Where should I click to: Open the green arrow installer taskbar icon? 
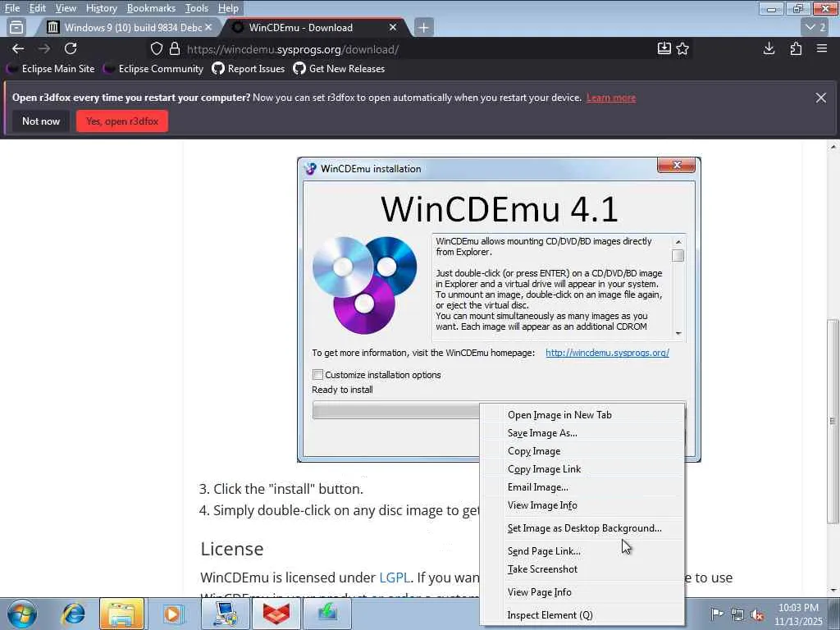point(327,614)
